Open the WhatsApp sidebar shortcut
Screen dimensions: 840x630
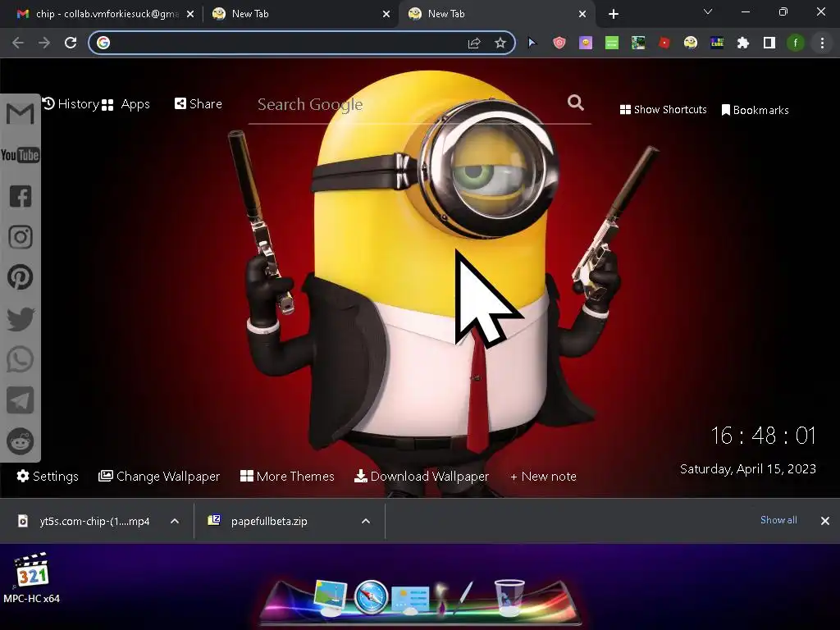[x=21, y=359]
